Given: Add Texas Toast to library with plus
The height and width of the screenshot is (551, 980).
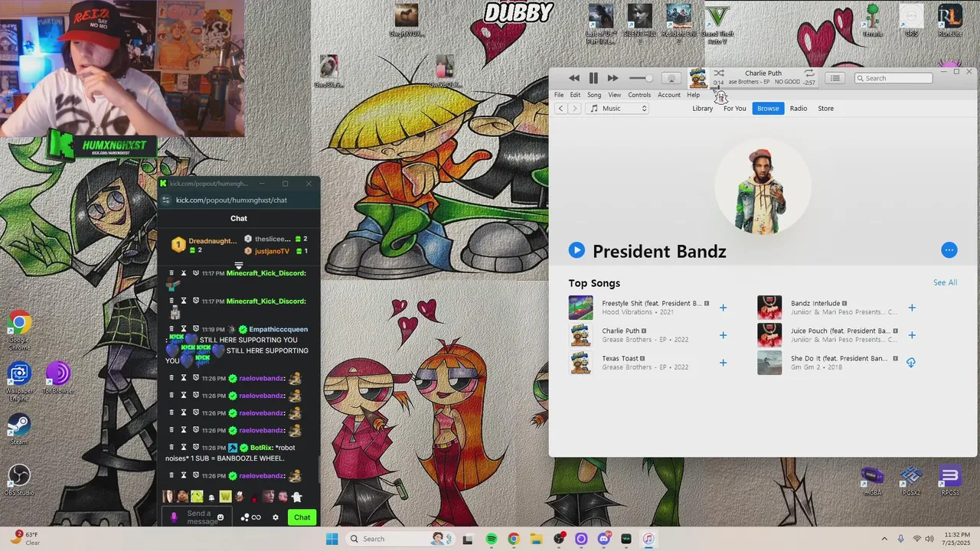Looking at the screenshot, I should coord(723,363).
